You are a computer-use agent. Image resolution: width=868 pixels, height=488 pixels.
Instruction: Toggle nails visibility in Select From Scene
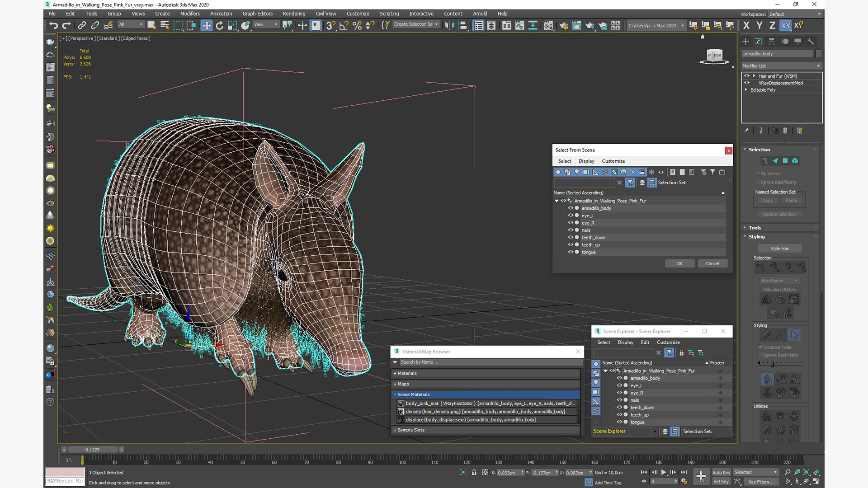[x=571, y=230]
